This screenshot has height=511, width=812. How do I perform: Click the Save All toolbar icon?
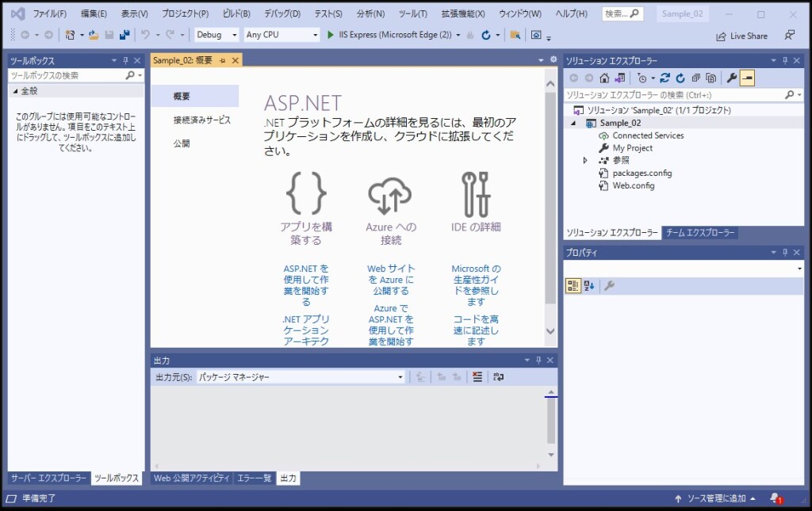point(124,35)
